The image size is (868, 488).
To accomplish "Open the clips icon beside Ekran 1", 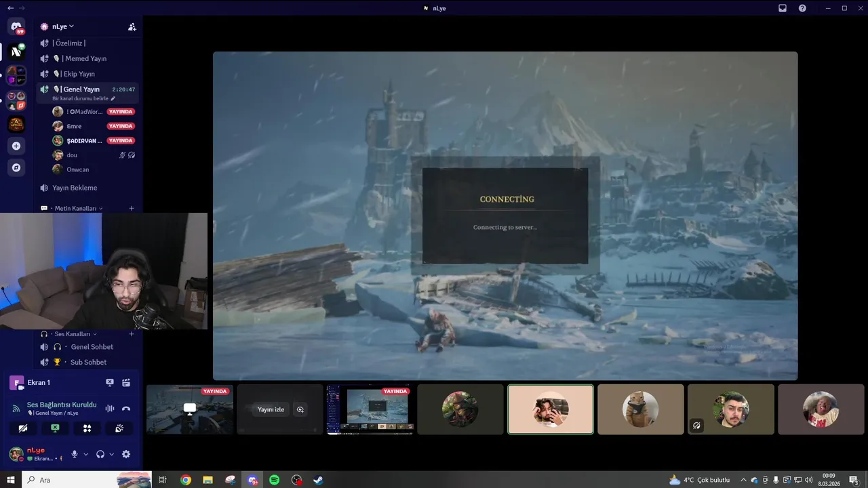I will 125,382.
